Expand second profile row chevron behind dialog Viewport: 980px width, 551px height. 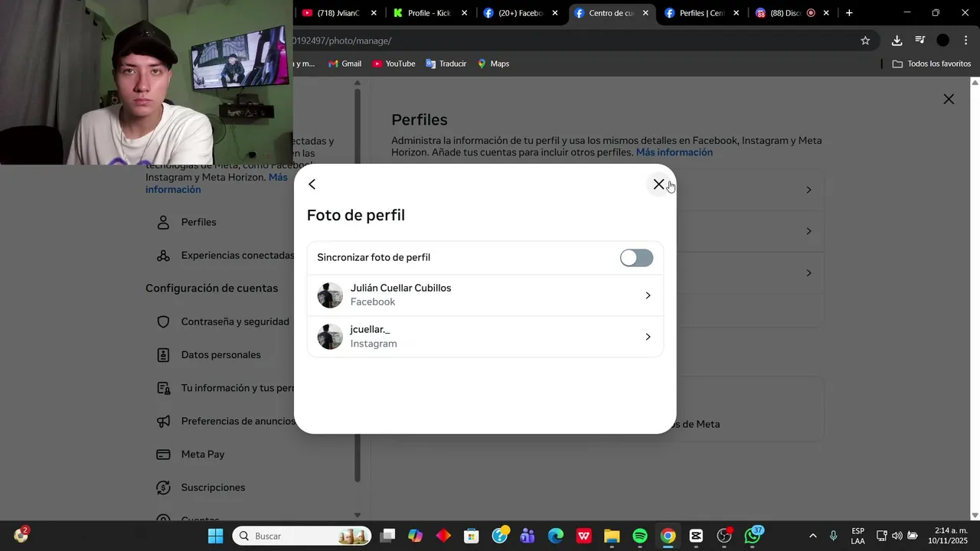click(x=808, y=231)
